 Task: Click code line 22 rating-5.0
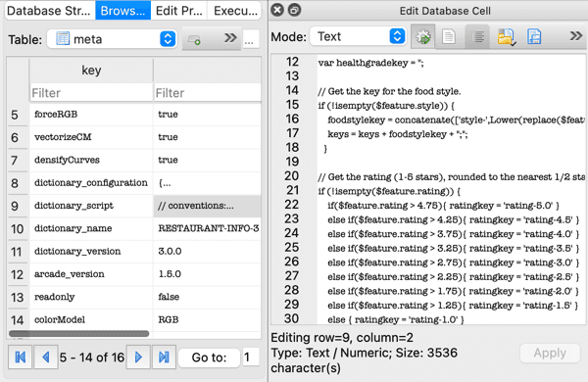[443, 206]
